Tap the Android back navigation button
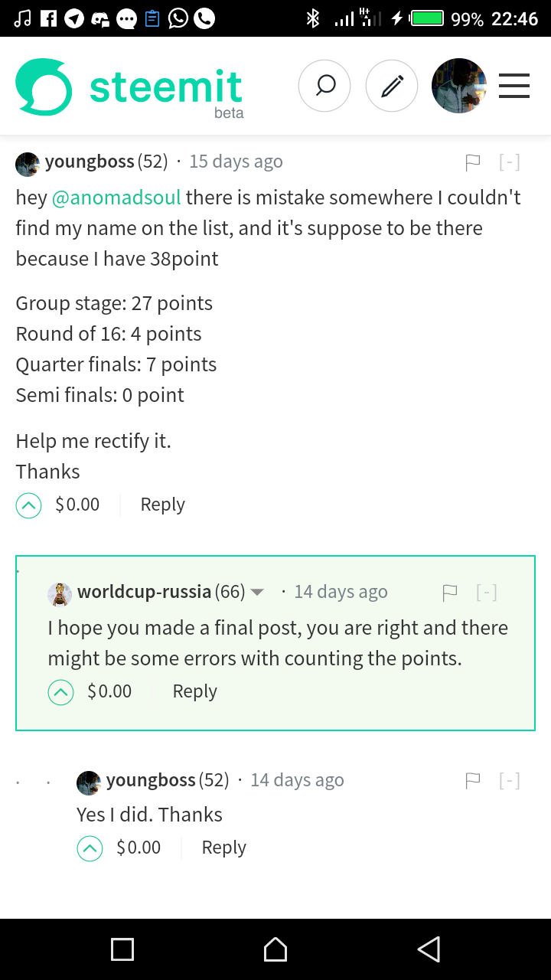Viewport: 551px width, 980px height. [429, 949]
